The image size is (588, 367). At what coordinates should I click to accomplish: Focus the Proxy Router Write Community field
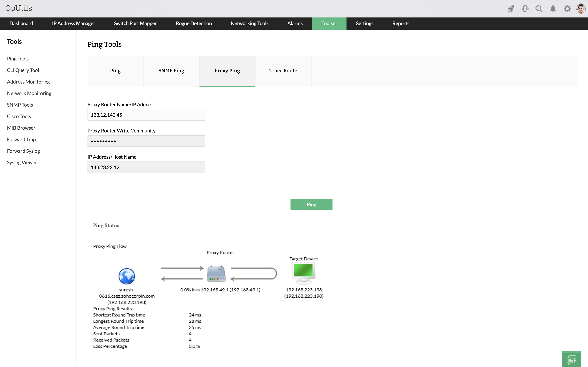point(146,141)
